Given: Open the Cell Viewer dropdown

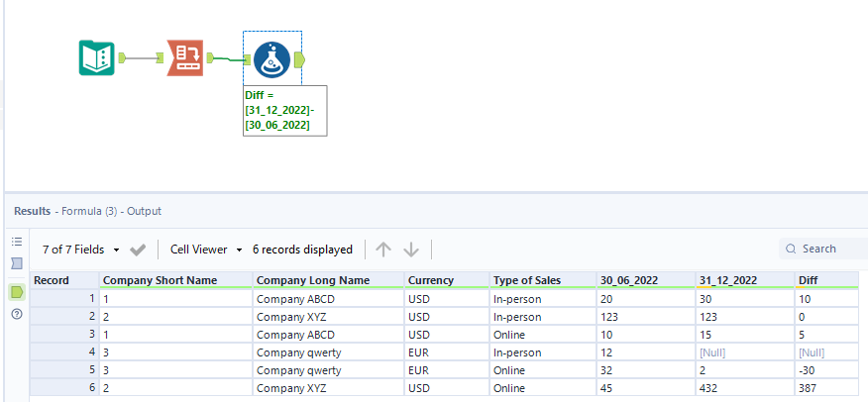Looking at the screenshot, I should pyautogui.click(x=206, y=250).
